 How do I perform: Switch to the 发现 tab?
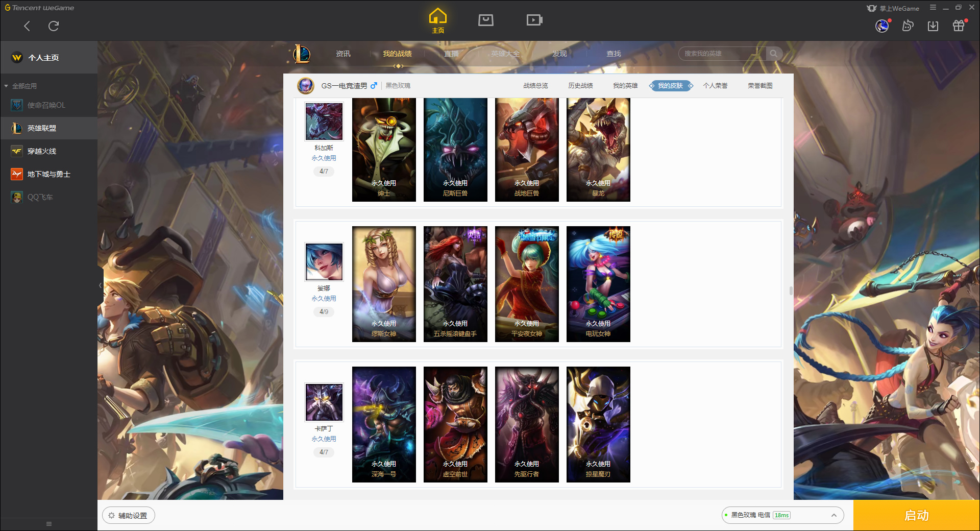(x=559, y=54)
